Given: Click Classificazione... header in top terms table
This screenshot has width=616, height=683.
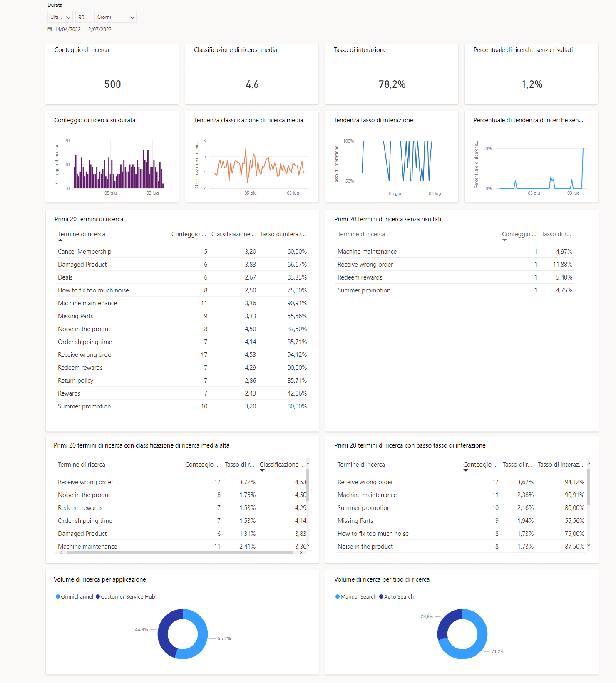Looking at the screenshot, I should point(233,234).
